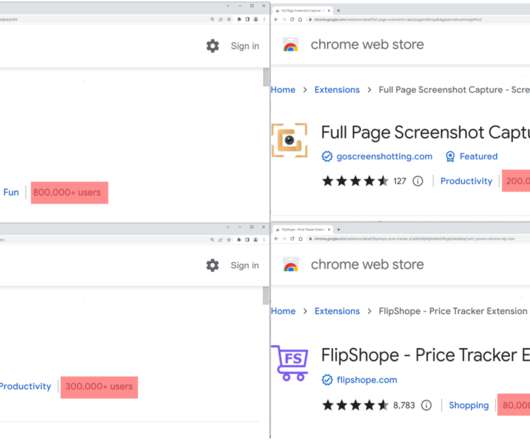This screenshot has height=442, width=530.
Task: Click the rating info icon next to 127
Action: 418,181
